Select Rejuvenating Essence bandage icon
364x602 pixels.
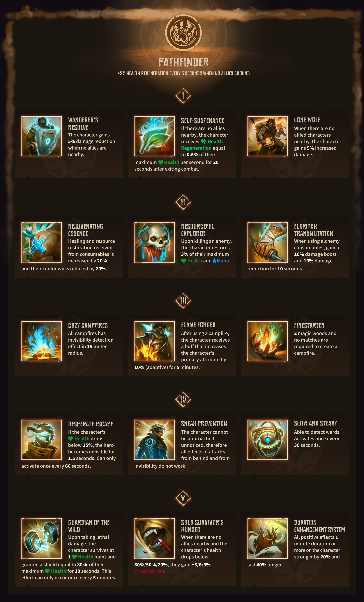click(42, 242)
